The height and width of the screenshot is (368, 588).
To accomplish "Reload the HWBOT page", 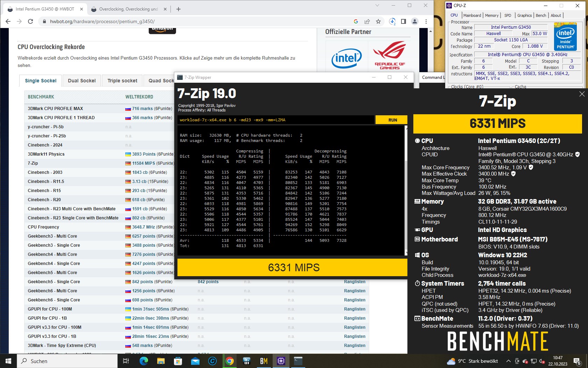I will 30,21.
